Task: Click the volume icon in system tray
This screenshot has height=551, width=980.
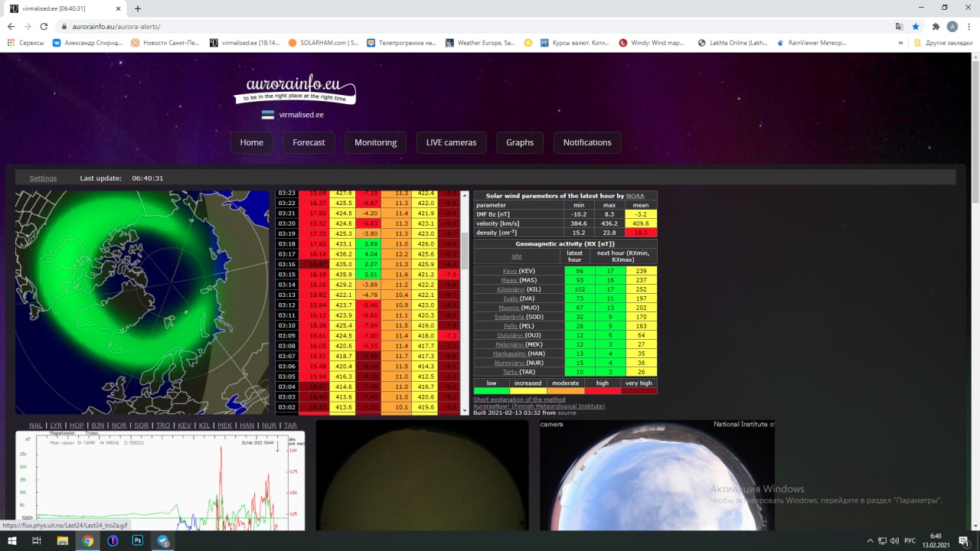Action: click(x=894, y=540)
